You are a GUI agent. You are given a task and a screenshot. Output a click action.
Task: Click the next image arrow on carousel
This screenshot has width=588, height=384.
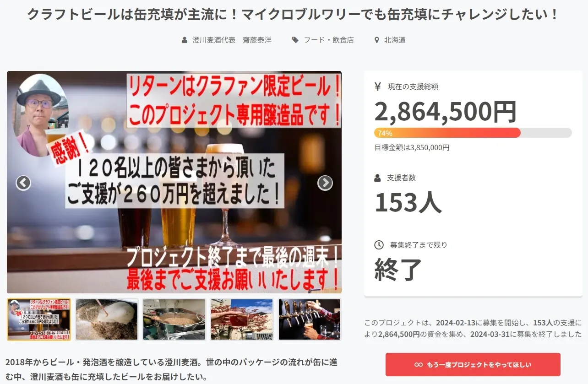pyautogui.click(x=325, y=183)
